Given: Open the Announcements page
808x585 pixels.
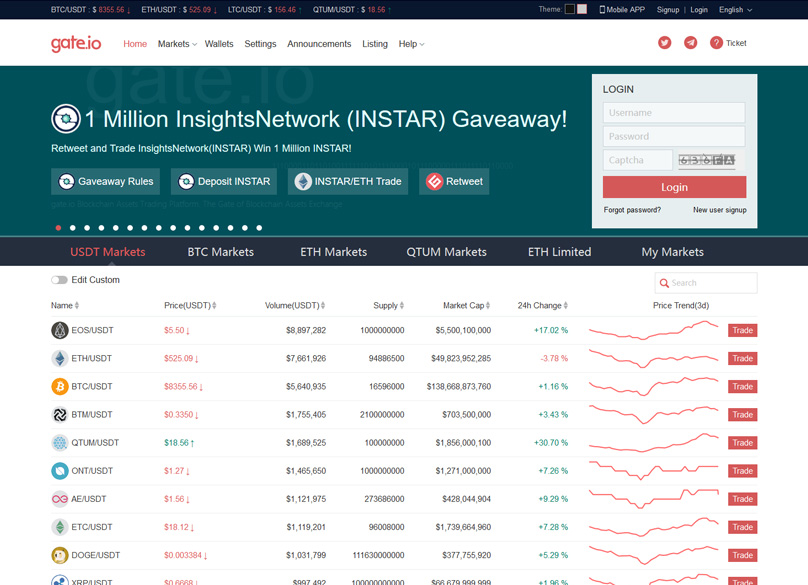Looking at the screenshot, I should pos(319,44).
